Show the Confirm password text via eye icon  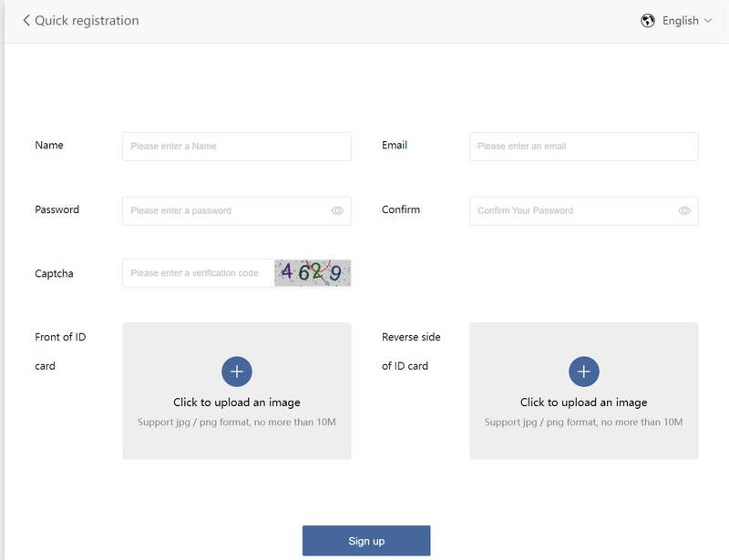(684, 211)
